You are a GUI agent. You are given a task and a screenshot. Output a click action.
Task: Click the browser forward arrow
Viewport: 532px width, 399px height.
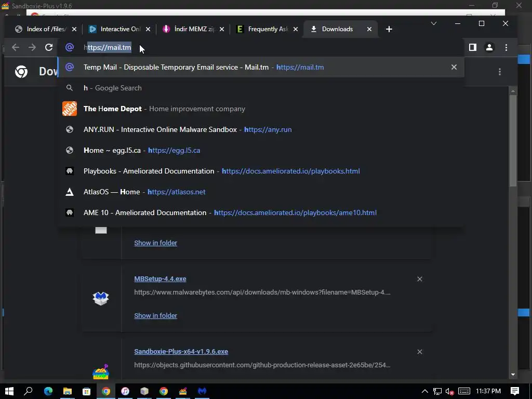pyautogui.click(x=32, y=47)
